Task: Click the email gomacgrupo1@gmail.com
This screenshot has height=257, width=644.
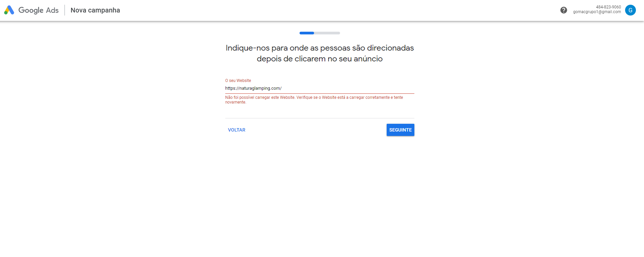Action: tap(597, 12)
